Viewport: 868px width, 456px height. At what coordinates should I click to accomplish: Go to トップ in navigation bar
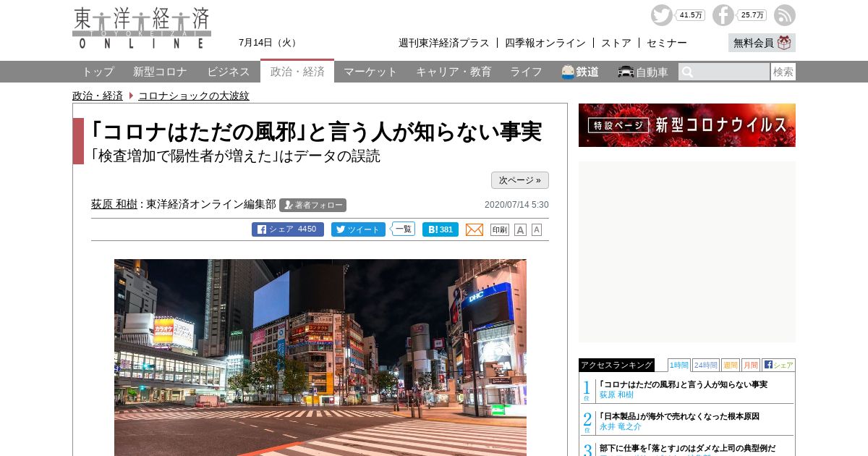coord(98,72)
